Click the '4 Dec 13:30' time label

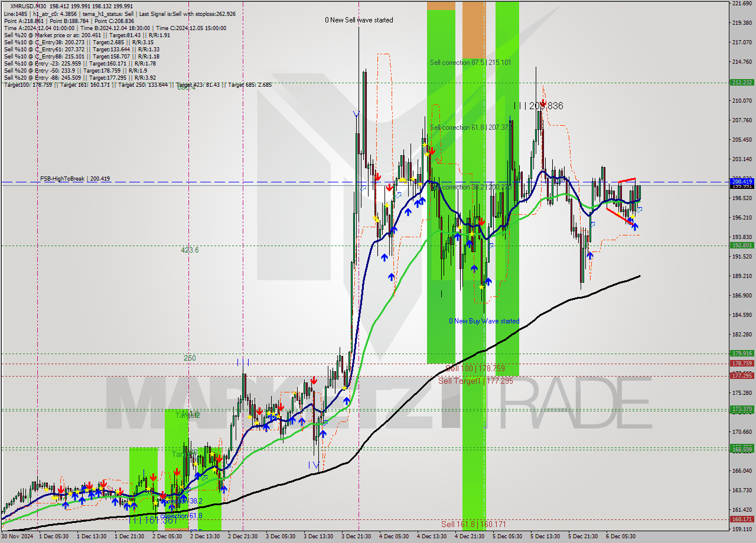point(432,537)
